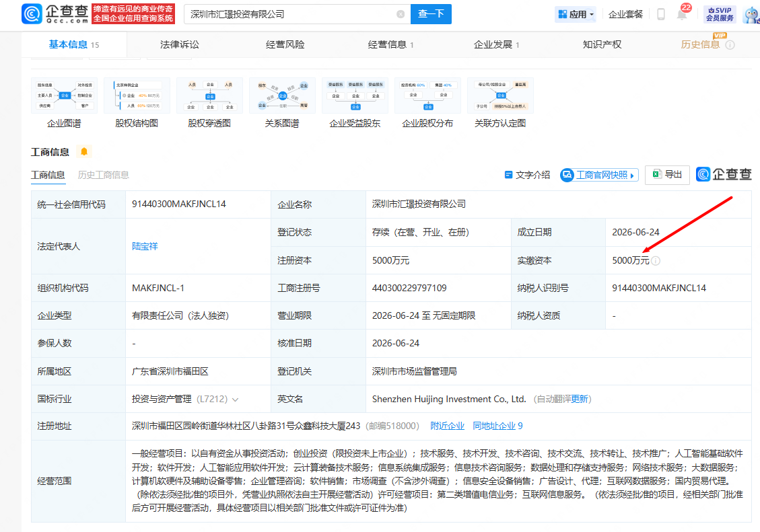
Task: Click the 注册资本 value 5000万元
Action: coord(390,260)
